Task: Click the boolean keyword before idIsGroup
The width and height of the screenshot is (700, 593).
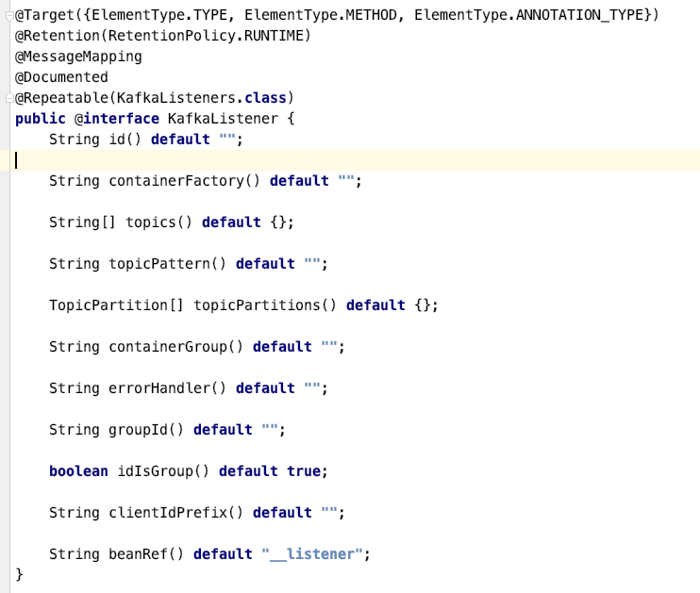Action: point(78,471)
